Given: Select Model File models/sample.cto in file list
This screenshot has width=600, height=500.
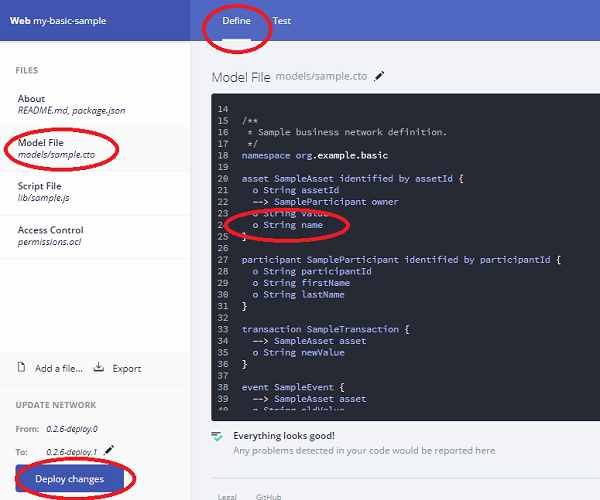Looking at the screenshot, I should [58, 148].
